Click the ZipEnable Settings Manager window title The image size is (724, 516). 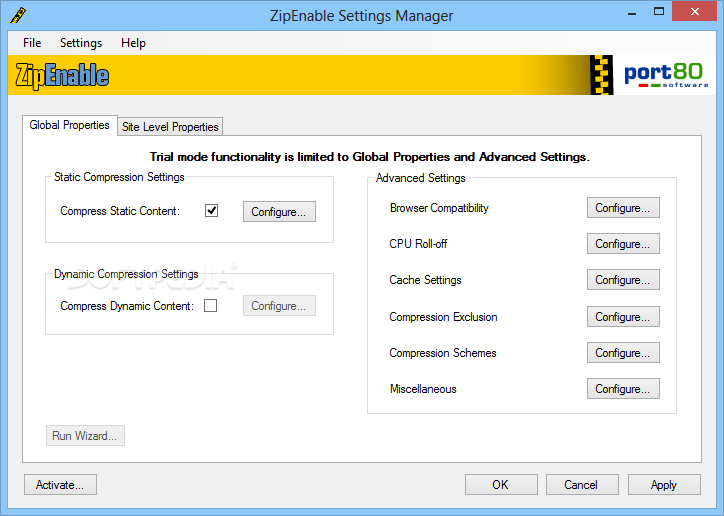click(x=362, y=16)
